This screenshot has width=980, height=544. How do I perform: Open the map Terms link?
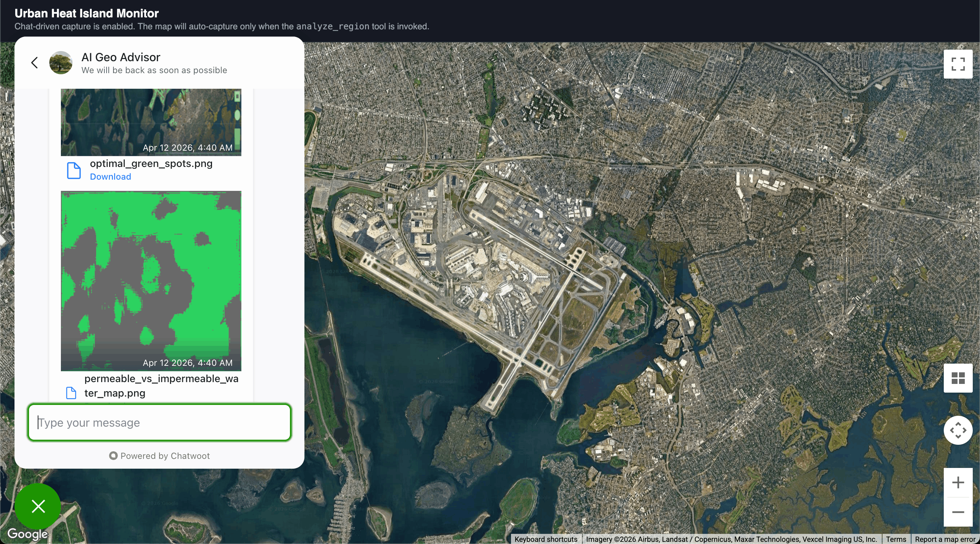pos(896,539)
